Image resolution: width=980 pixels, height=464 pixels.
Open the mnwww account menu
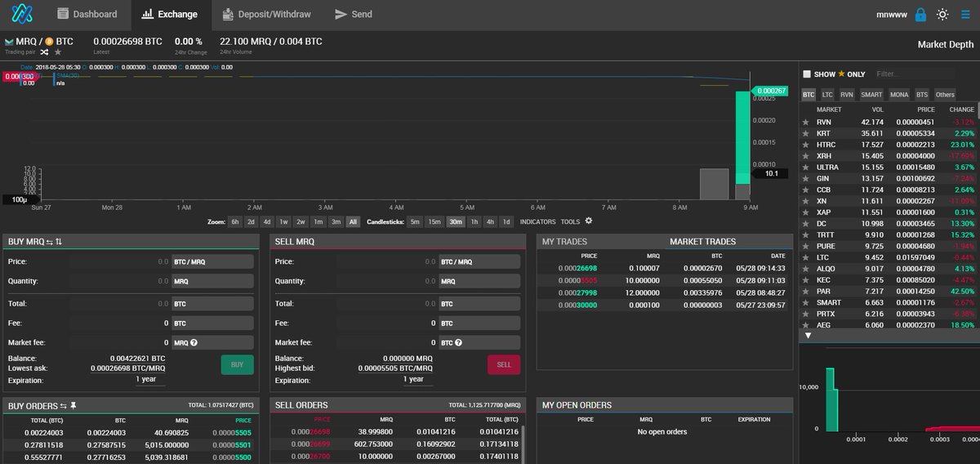pyautogui.click(x=892, y=15)
